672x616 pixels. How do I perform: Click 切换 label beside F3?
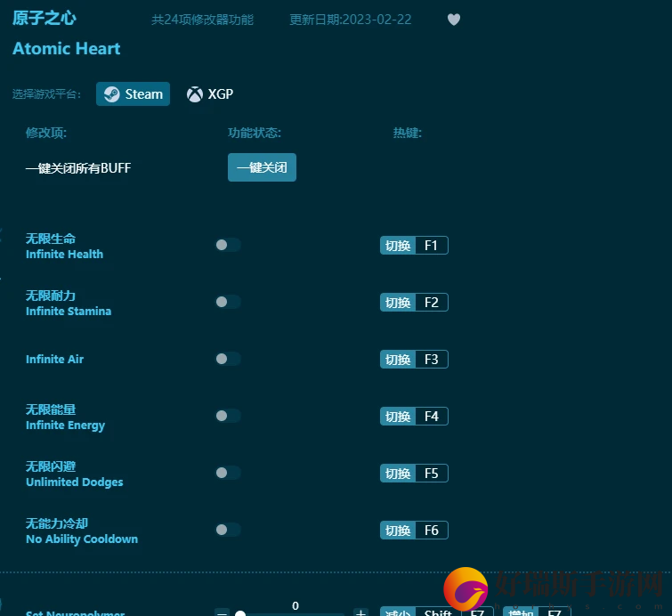click(398, 360)
